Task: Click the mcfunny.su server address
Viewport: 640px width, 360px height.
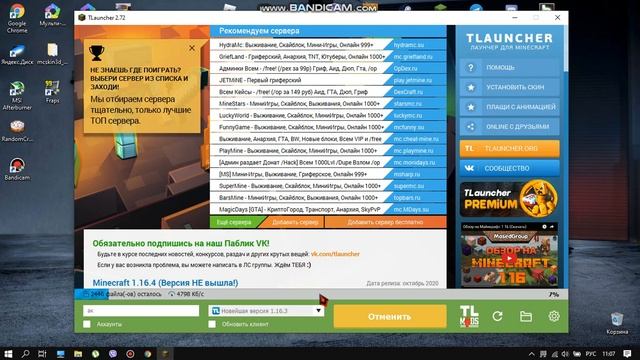Action: coord(409,127)
